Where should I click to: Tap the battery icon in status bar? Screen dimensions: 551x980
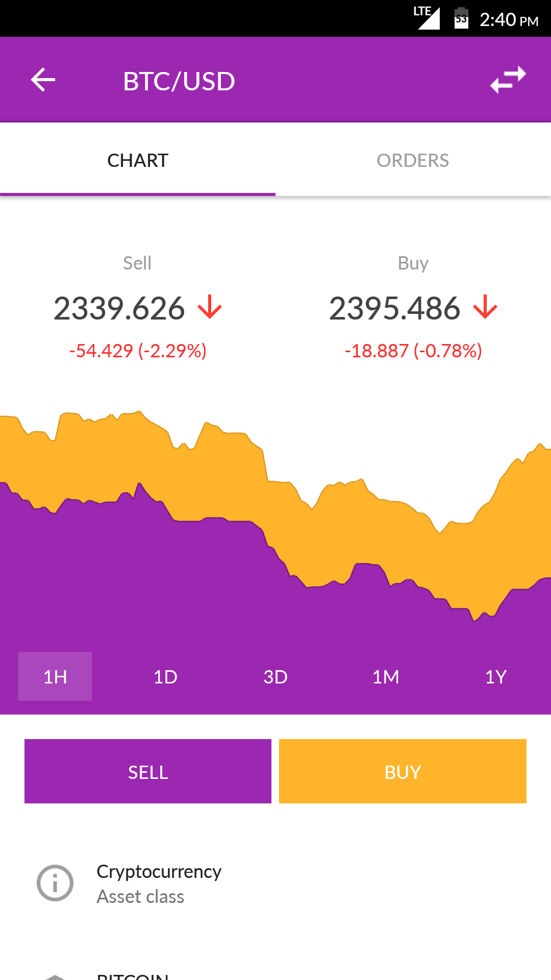pos(461,18)
